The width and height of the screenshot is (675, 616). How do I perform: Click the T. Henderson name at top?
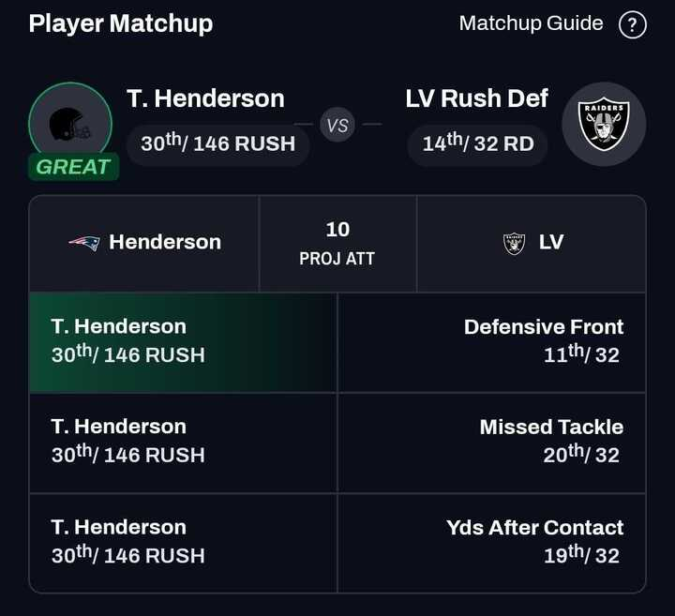205,98
